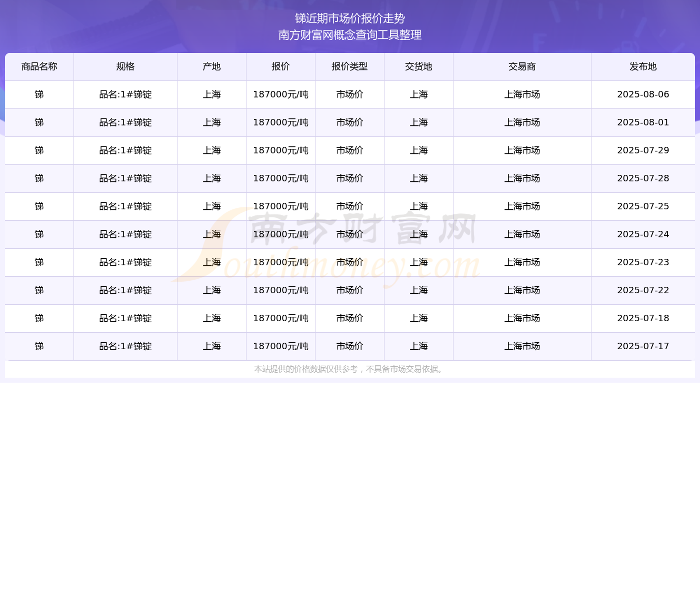Click product name 锑 in the 2025-08-01 row
The width and height of the screenshot is (700, 602).
39,122
